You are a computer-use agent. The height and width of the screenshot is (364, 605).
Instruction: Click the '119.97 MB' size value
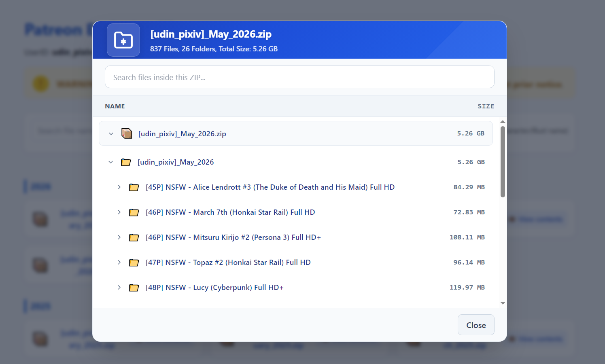(467, 288)
